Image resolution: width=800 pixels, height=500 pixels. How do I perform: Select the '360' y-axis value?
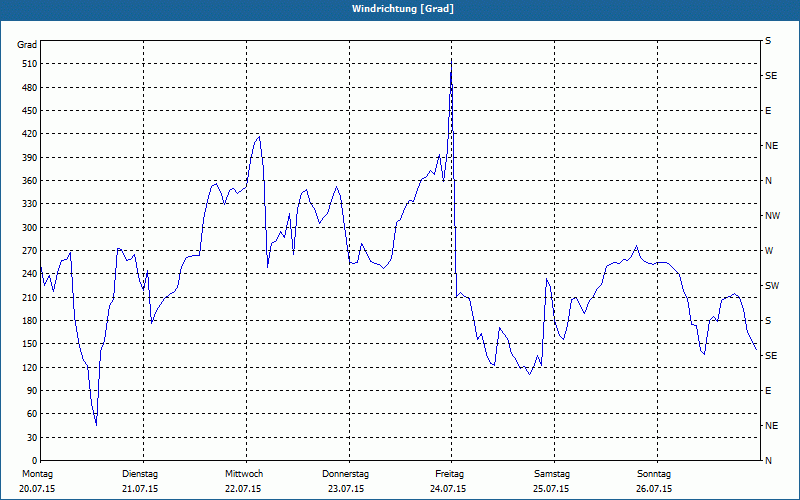pos(30,181)
